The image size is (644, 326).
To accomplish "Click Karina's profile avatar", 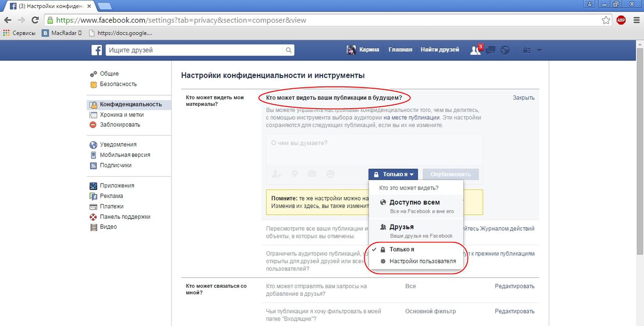I will coord(351,50).
